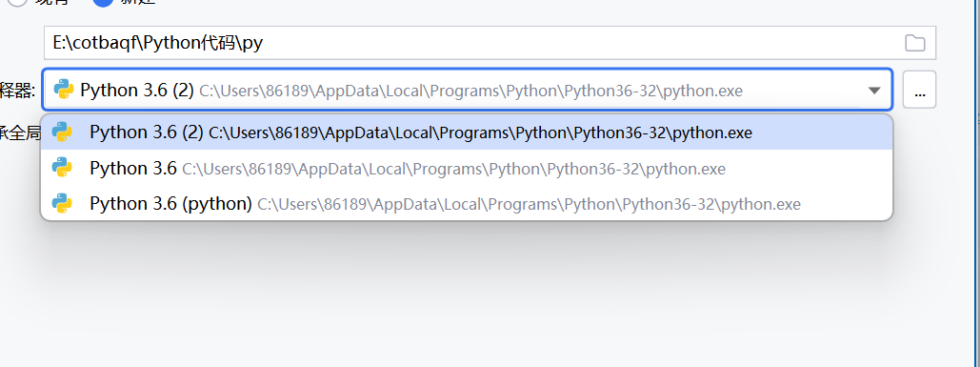Open the interpreter dropdown arrow
The height and width of the screenshot is (367, 980).
tap(874, 91)
